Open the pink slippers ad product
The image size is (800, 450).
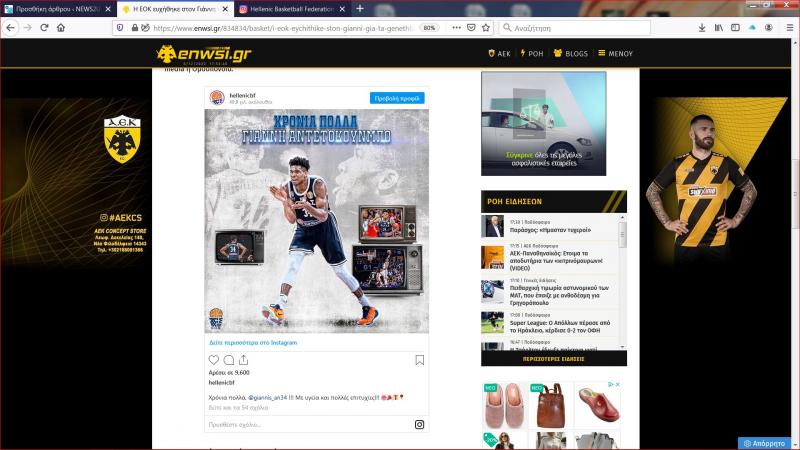coord(504,405)
